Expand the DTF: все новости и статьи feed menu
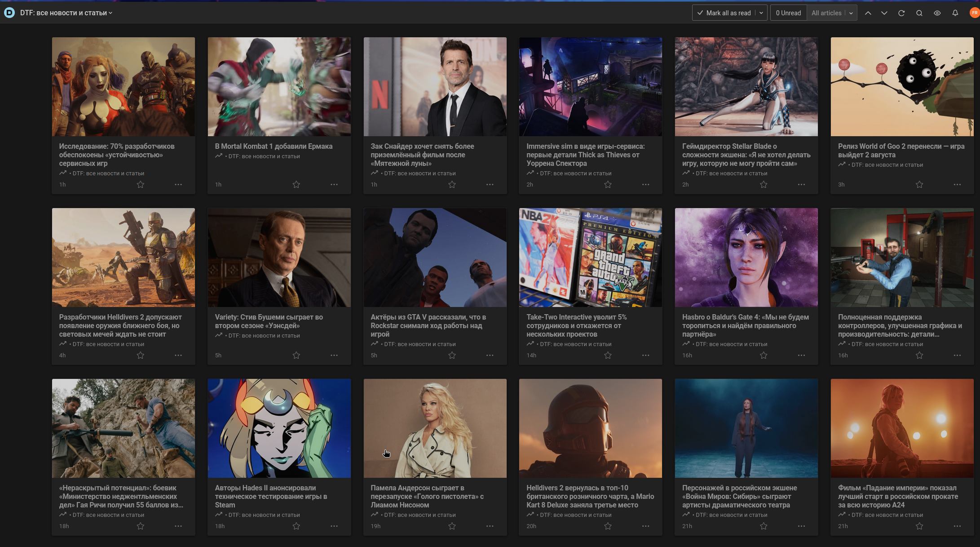 tap(66, 13)
